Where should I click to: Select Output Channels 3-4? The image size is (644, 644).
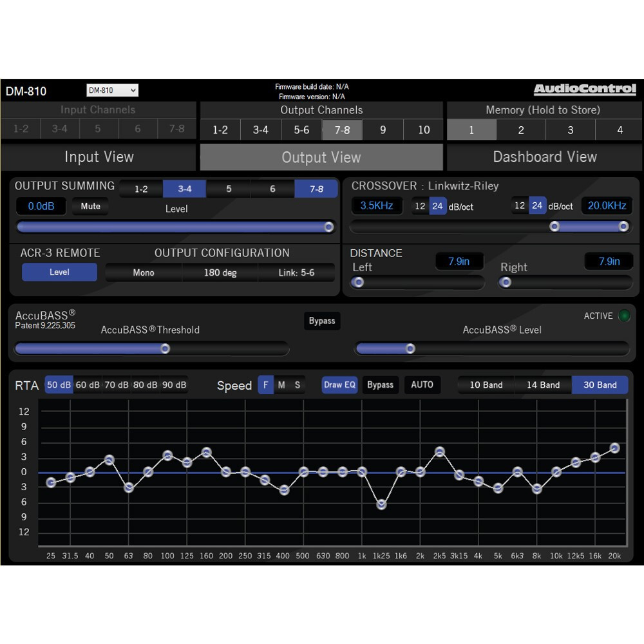[x=261, y=130]
